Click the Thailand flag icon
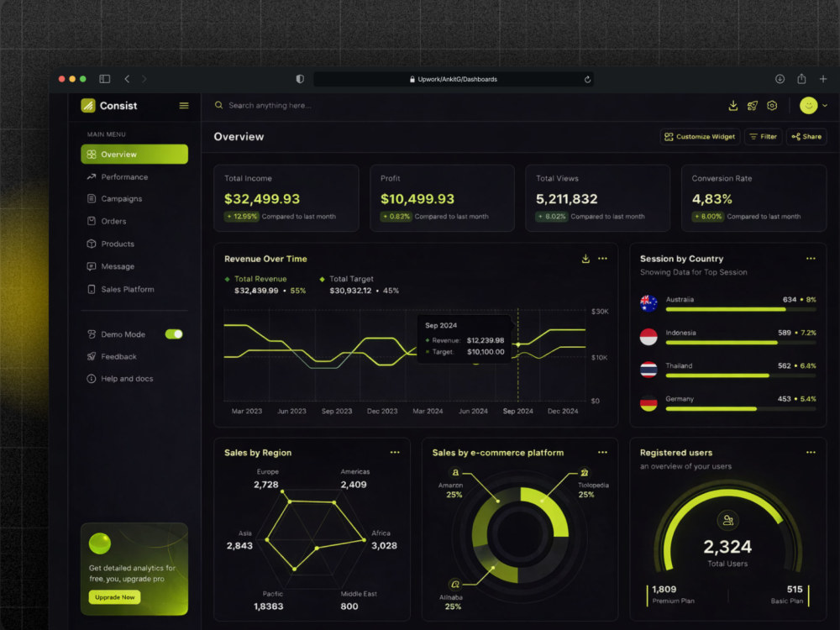Viewport: 840px width, 630px height. pos(648,370)
